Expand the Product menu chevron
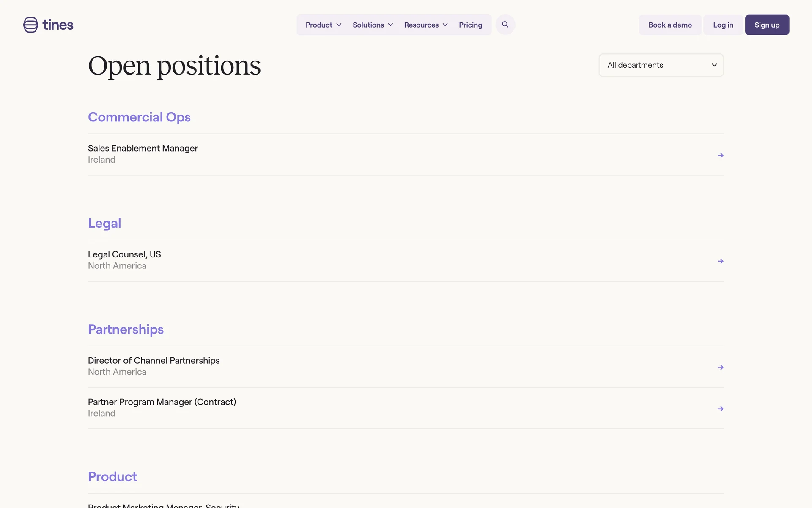 point(339,25)
